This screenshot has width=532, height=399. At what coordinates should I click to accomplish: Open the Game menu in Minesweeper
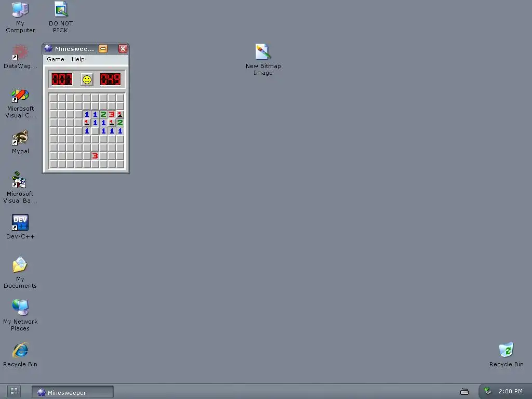click(x=55, y=59)
